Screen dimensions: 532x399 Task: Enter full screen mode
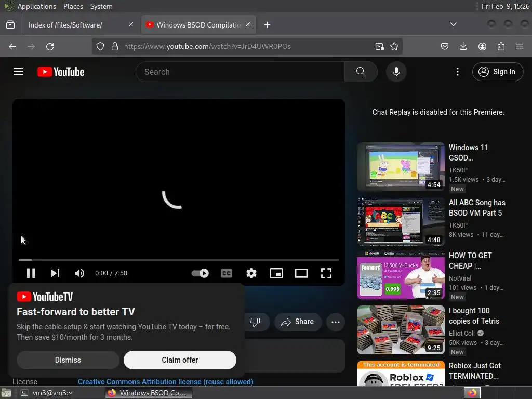click(x=326, y=273)
